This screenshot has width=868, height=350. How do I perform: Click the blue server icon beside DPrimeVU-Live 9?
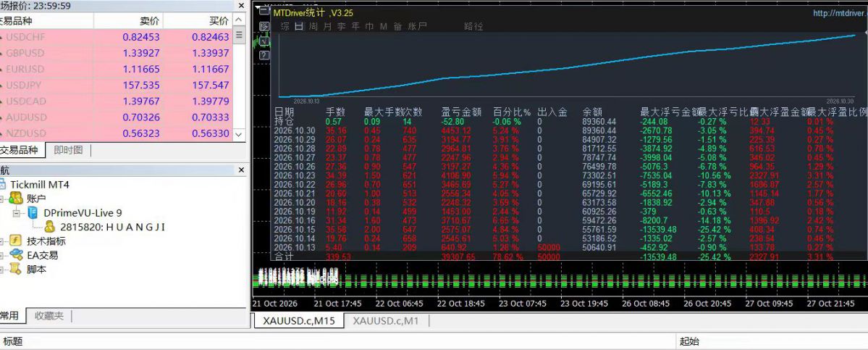point(33,212)
